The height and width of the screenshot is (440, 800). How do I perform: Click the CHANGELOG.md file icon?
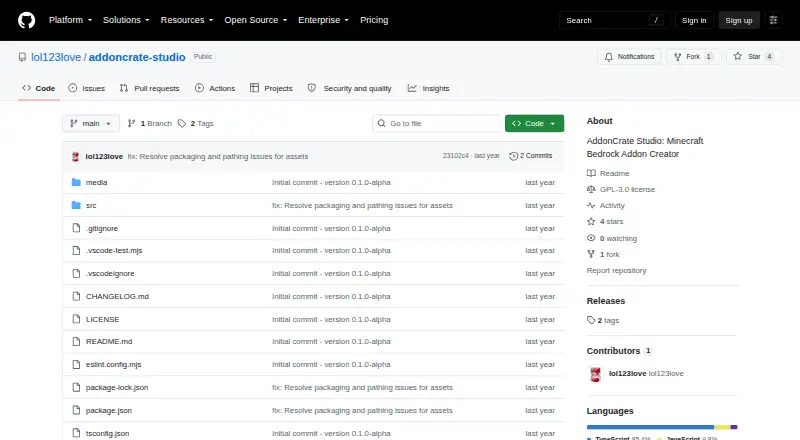click(x=76, y=296)
